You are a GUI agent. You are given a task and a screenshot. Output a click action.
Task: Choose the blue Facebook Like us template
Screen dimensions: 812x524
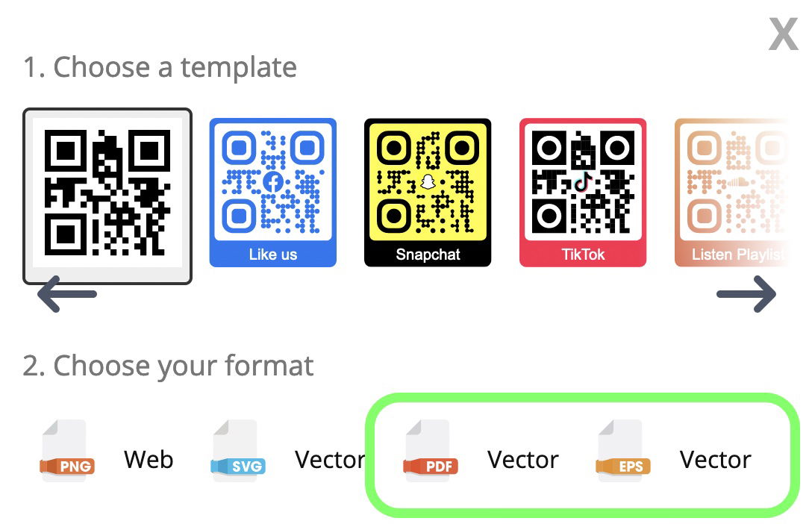coord(273,193)
